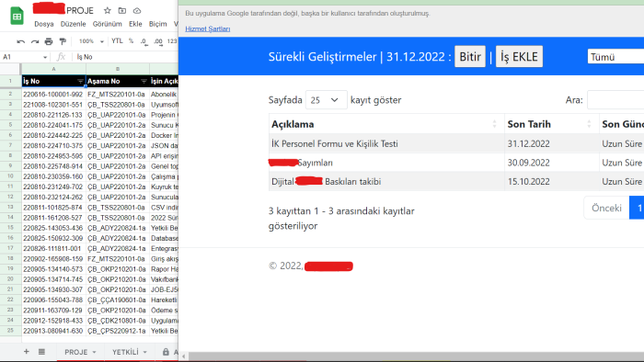
Task: Select cell ÇB_ÇDK210801-0a
Action: click(x=118, y=321)
